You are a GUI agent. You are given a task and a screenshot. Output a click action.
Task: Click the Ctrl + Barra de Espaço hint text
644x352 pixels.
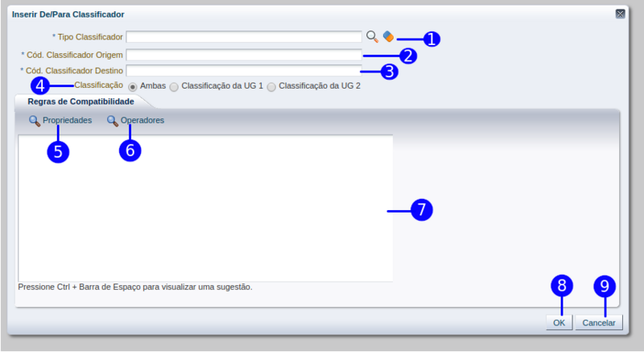click(x=135, y=287)
